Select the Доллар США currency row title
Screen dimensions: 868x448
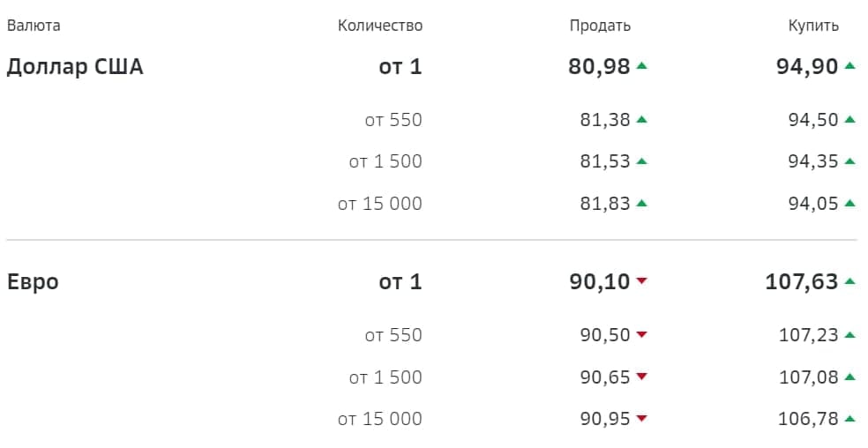click(75, 66)
